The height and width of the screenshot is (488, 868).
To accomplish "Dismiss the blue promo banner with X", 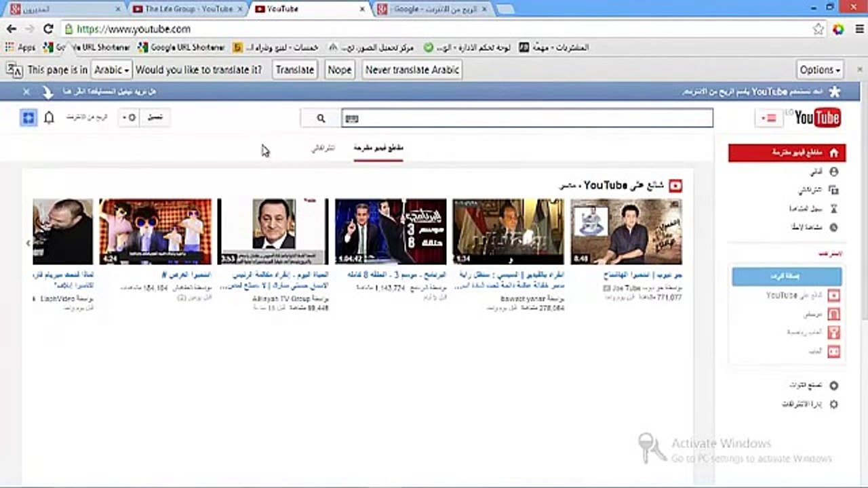I will click(x=26, y=91).
